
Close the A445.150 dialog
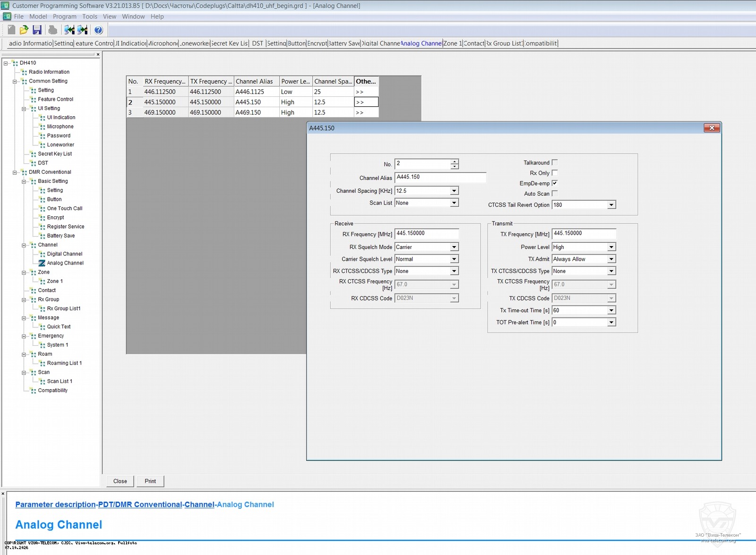[x=712, y=128]
